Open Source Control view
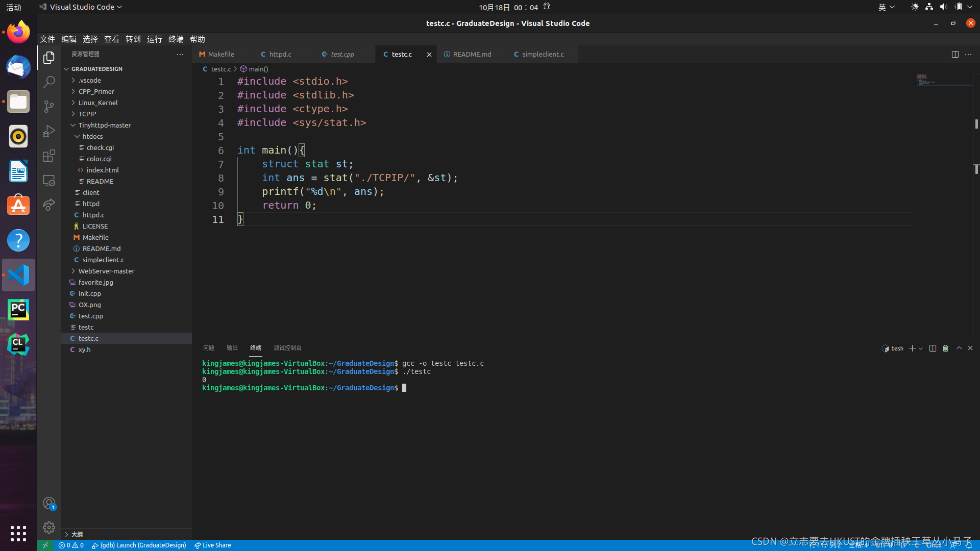 click(x=49, y=107)
